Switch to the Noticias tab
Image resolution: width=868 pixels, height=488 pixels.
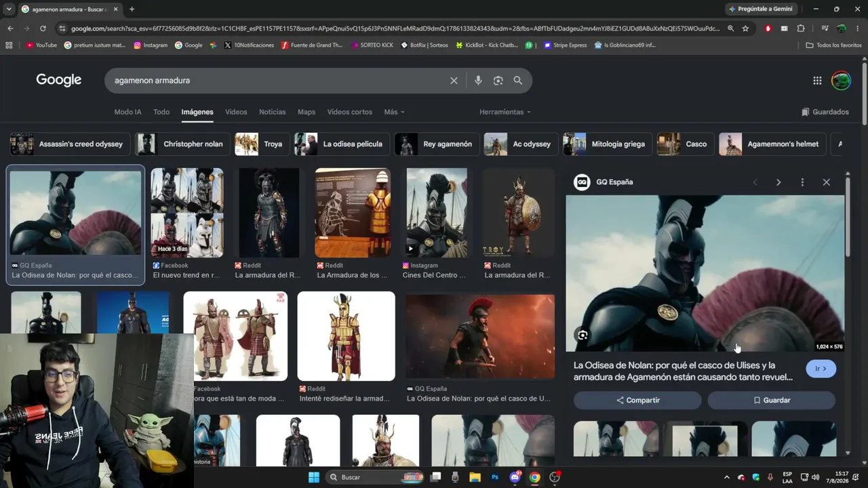tap(273, 112)
